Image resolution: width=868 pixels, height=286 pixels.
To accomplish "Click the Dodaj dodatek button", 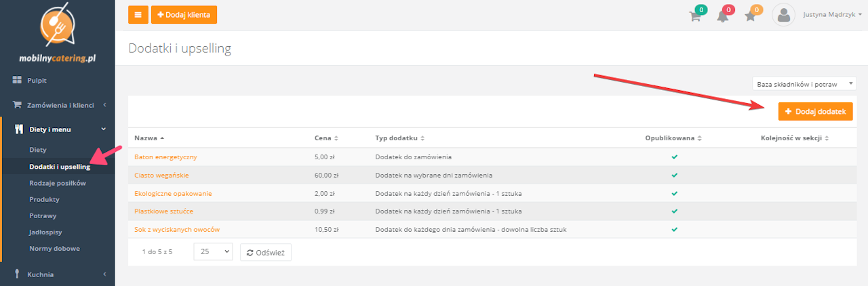I will [x=815, y=111].
